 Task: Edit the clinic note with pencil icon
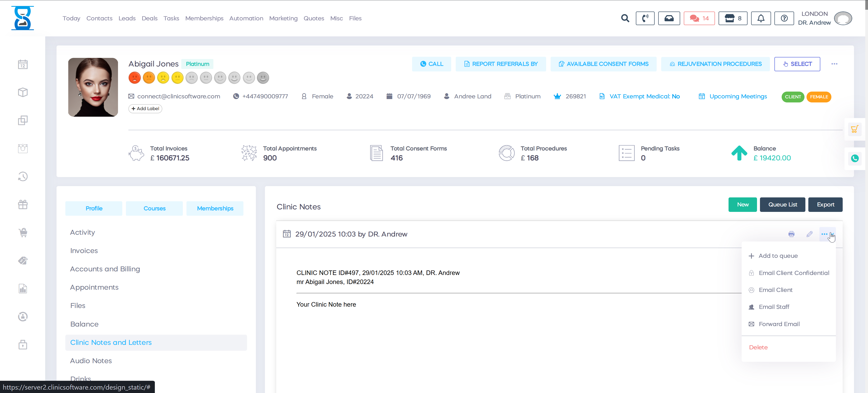810,234
